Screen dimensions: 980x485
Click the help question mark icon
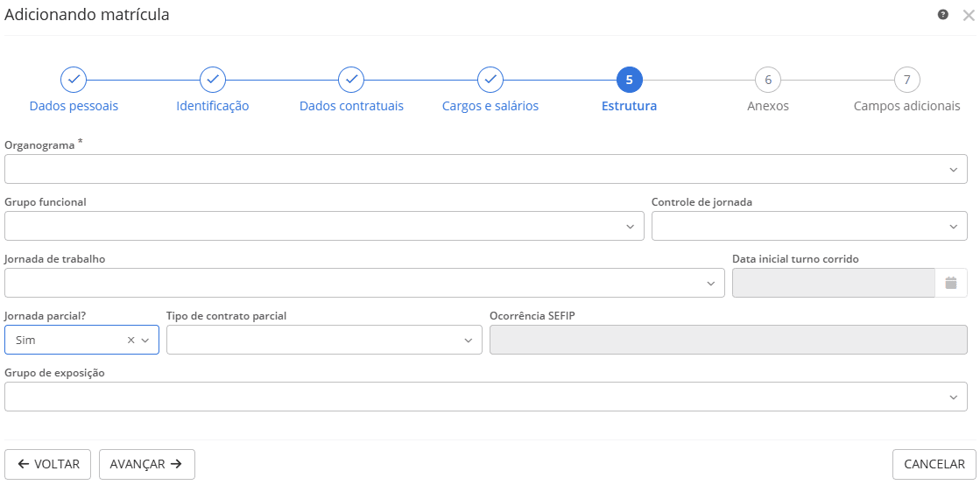point(943,15)
